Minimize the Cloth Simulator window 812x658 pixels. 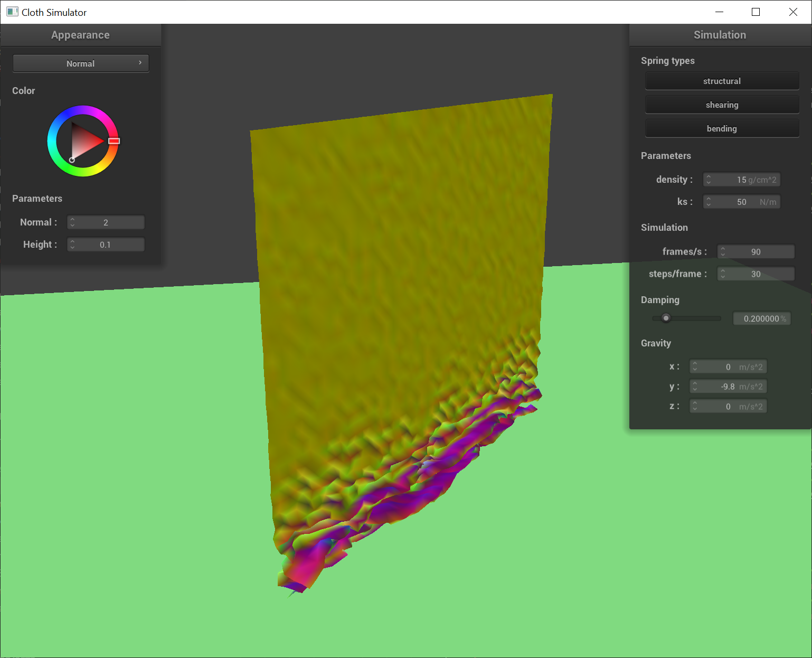719,12
